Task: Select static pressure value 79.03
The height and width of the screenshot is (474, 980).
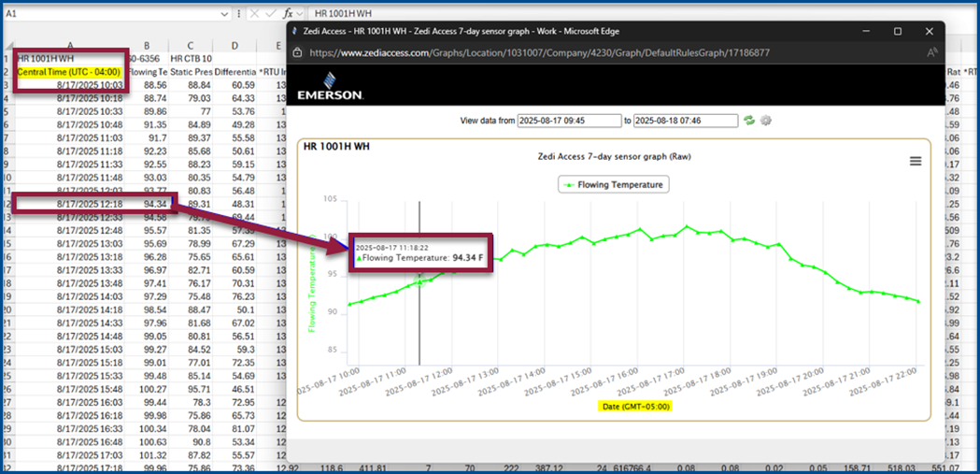Action: coord(191,98)
